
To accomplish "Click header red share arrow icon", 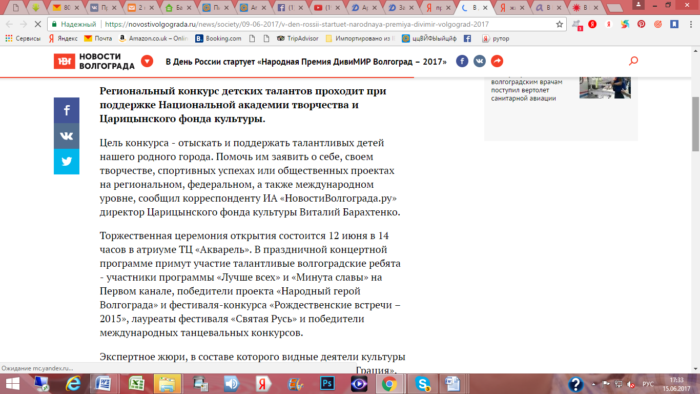I will coord(497,61).
